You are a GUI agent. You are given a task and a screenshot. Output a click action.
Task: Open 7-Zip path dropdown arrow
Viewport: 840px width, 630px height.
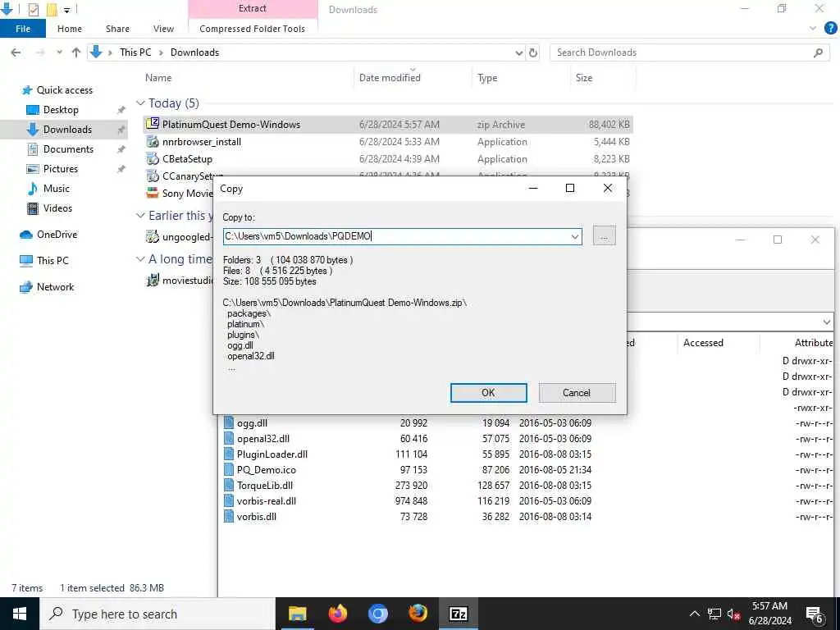pyautogui.click(x=827, y=322)
